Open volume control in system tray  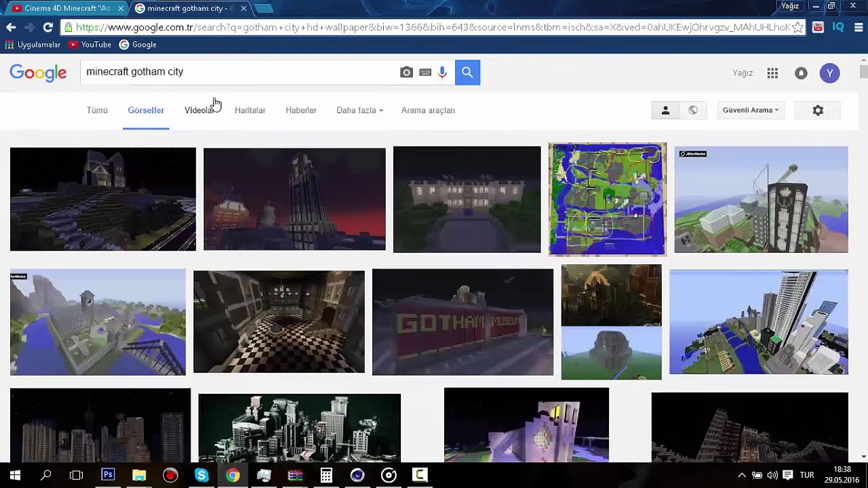click(772, 475)
